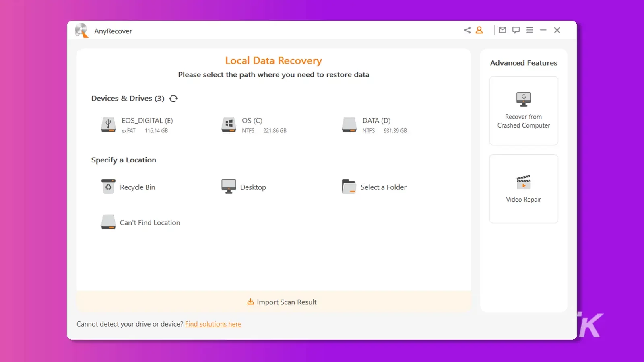Open the mail envelope icon
644x362 pixels.
[x=502, y=30]
